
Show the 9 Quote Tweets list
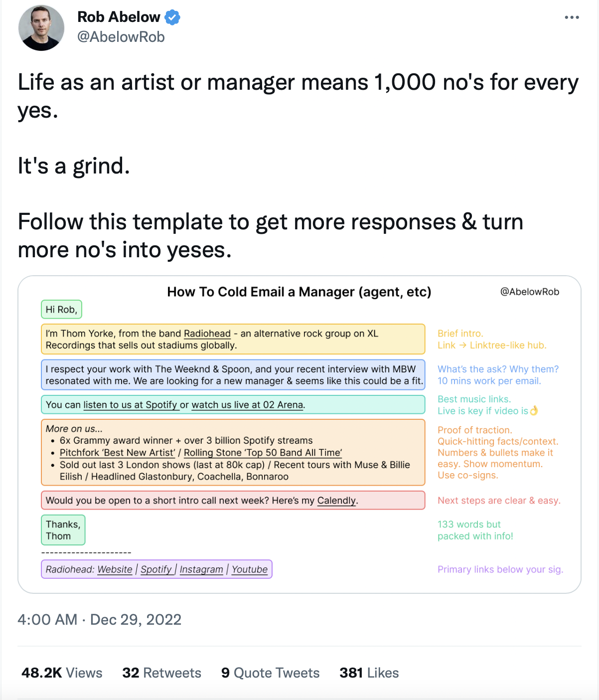pyautogui.click(x=270, y=673)
